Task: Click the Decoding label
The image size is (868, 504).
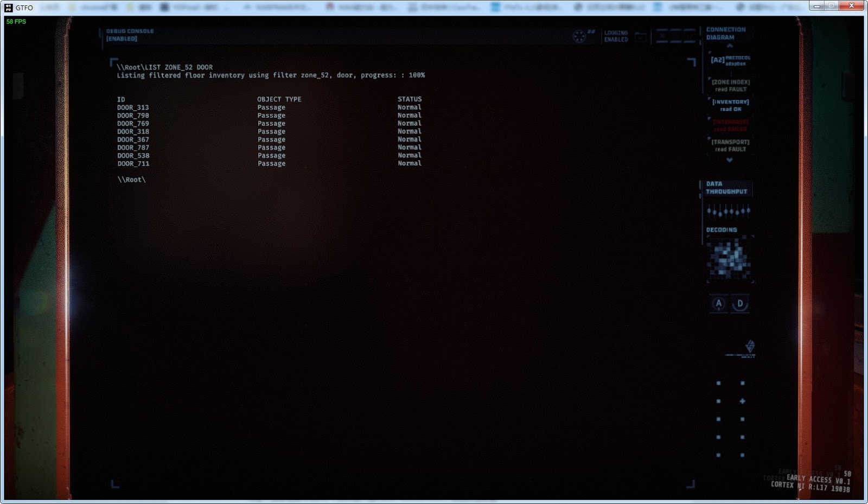Action: [x=722, y=230]
